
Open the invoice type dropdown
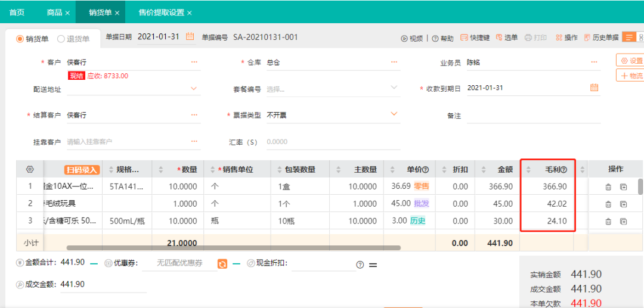pos(394,114)
